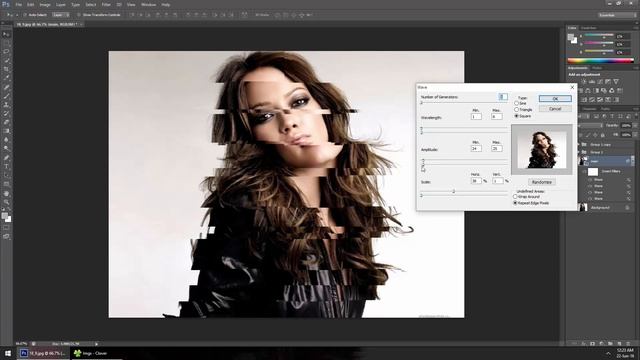Open the Filter menu

(106, 4)
